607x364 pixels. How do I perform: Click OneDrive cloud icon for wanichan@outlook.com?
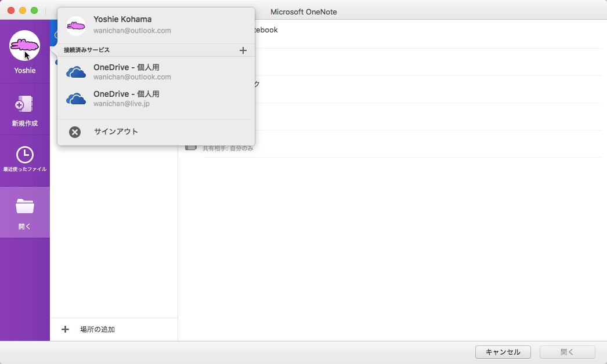(x=76, y=72)
